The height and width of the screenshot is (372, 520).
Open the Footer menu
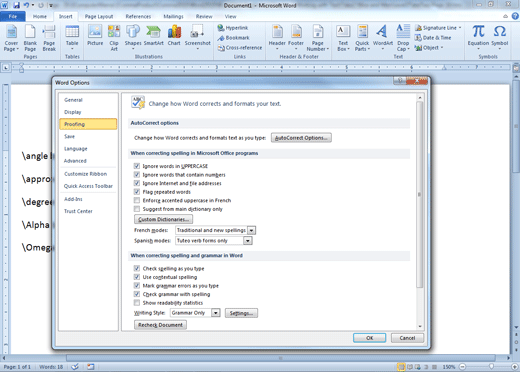(296, 37)
